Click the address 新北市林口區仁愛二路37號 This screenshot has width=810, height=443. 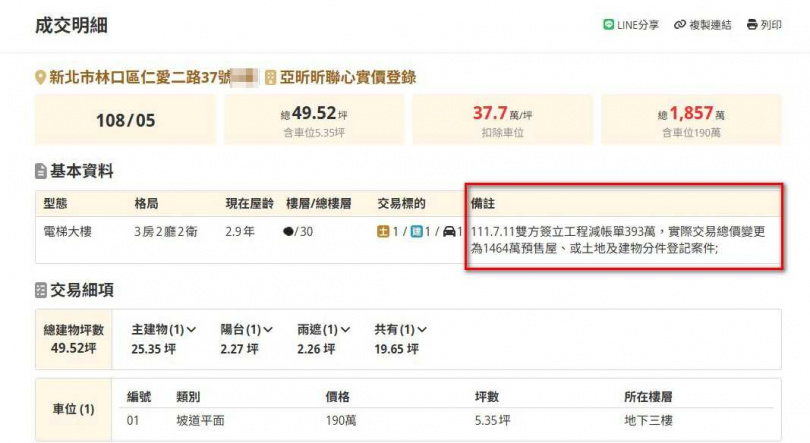[x=139, y=78]
